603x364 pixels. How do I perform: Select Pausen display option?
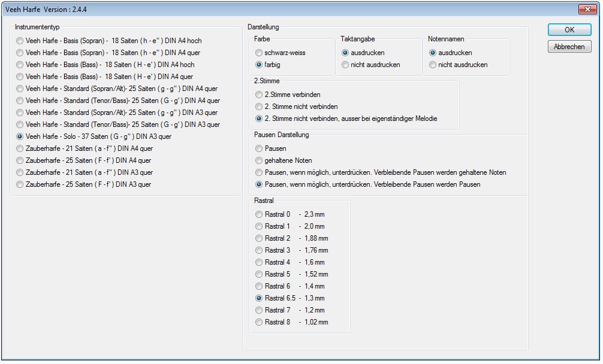click(x=259, y=148)
